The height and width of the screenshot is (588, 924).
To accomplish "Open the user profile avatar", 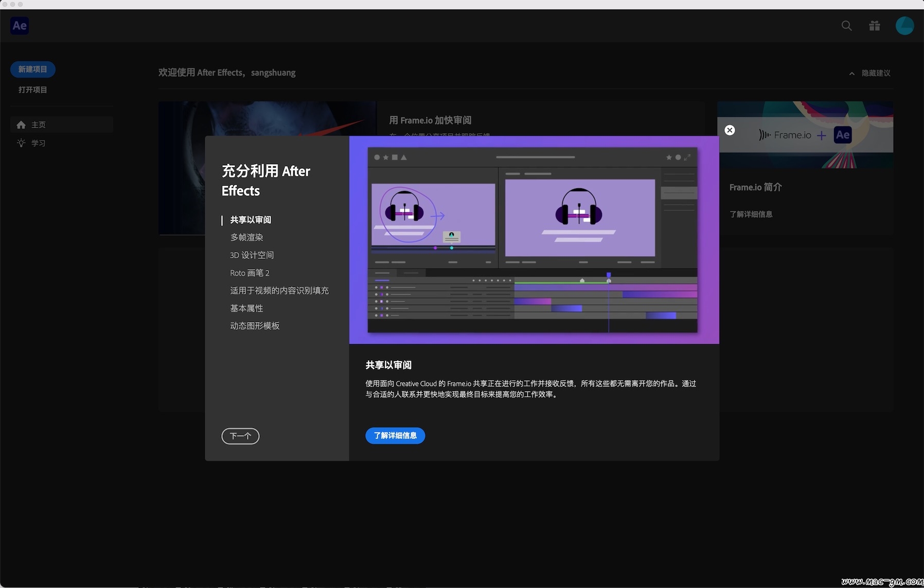I will click(904, 26).
